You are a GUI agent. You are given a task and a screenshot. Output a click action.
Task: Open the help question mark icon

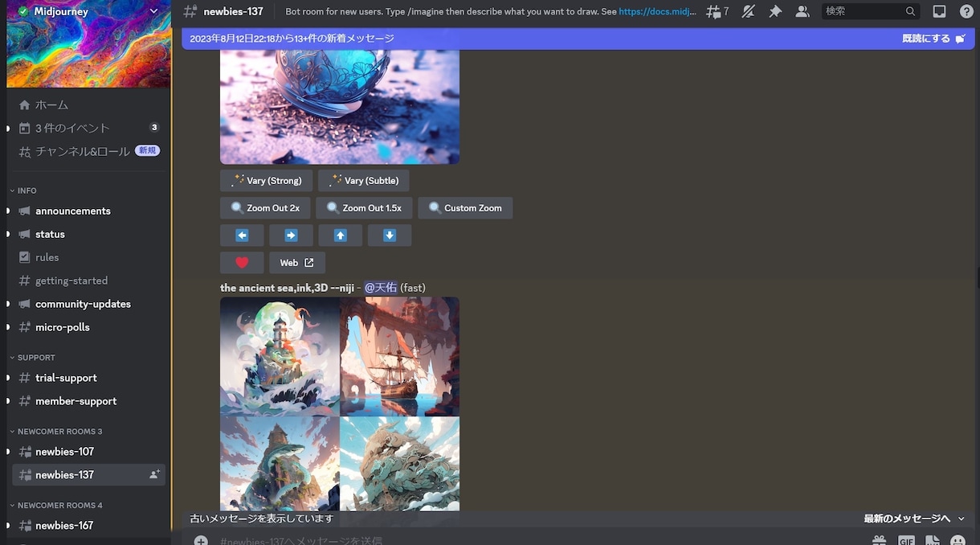[966, 11]
